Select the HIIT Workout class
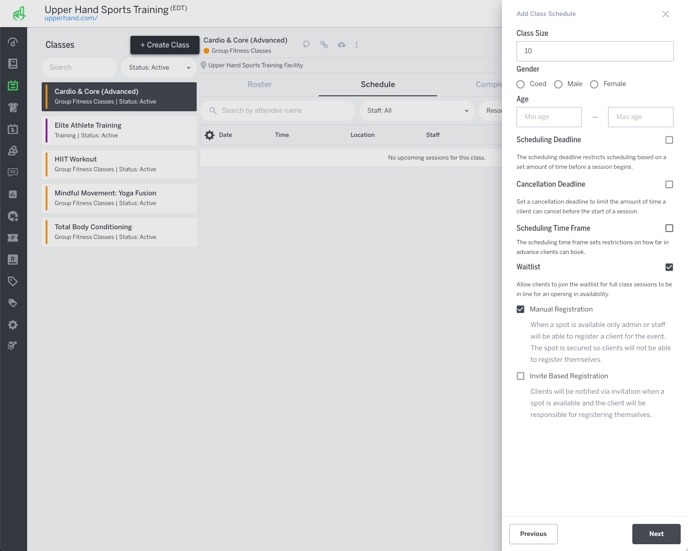Screen dimensions: 688x551 pos(119,164)
